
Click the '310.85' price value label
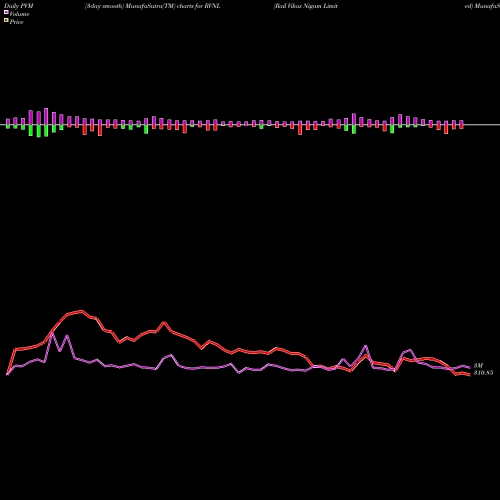tap(483, 373)
